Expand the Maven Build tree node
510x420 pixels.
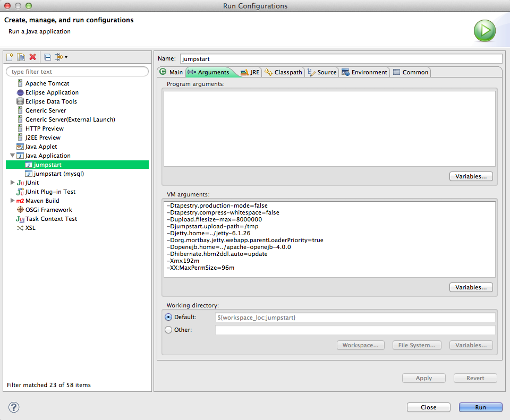(13, 201)
